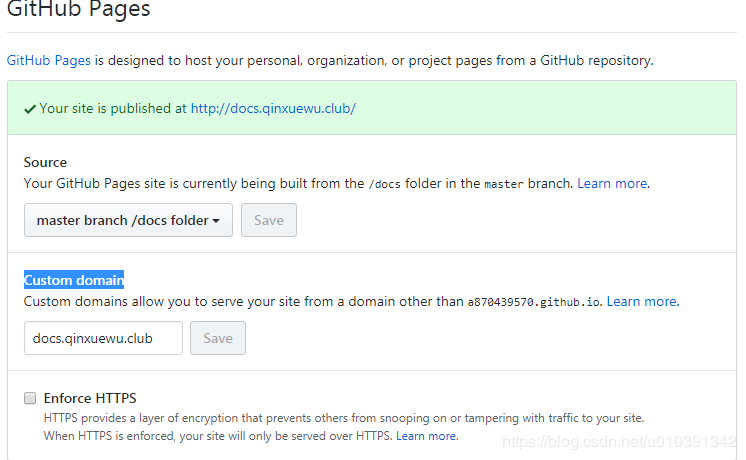Viewport: 746px width, 460px height.
Task: Click the highlighted Custom domain heading
Action: (74, 280)
